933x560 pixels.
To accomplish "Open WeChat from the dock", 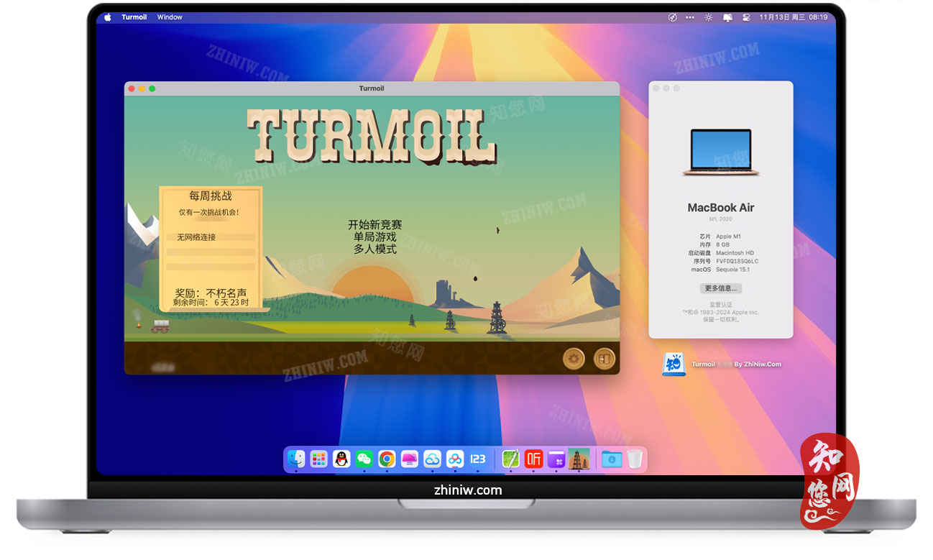I will pos(364,459).
